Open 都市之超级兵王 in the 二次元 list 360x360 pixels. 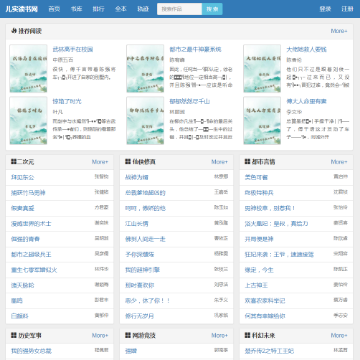pyautogui.click(x=31, y=254)
